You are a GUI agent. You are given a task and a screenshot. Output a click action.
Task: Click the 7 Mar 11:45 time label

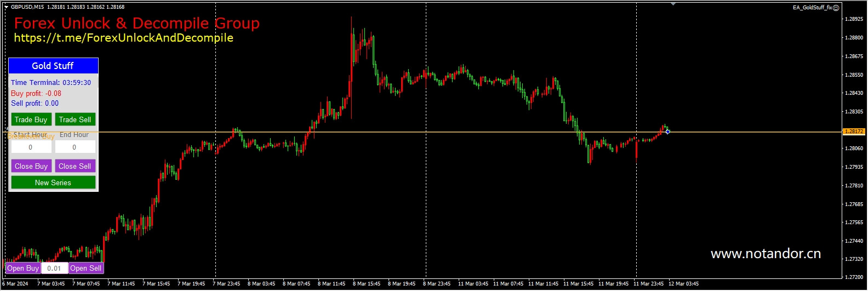pos(121,284)
